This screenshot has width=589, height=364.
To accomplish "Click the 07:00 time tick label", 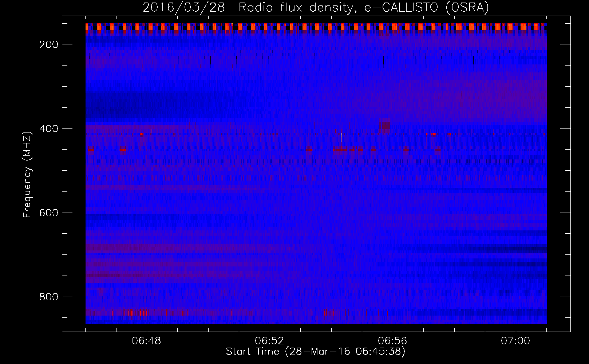I will coord(516,341).
